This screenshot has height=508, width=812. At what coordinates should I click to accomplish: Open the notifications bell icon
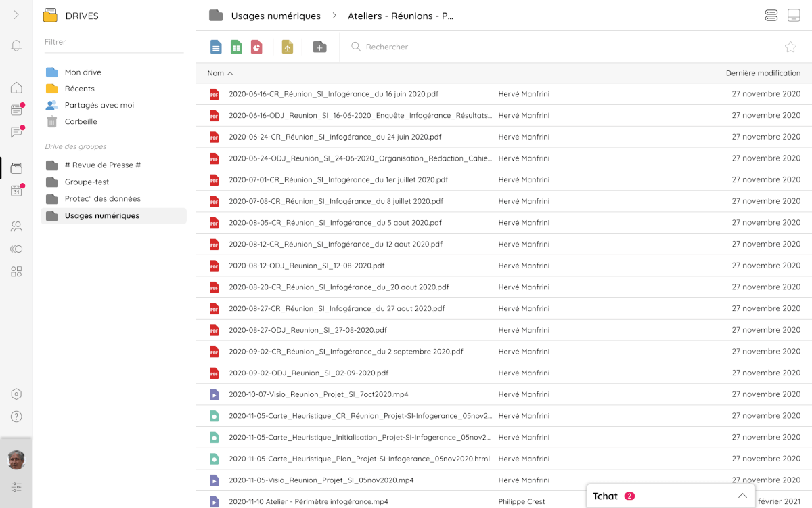[x=16, y=46]
